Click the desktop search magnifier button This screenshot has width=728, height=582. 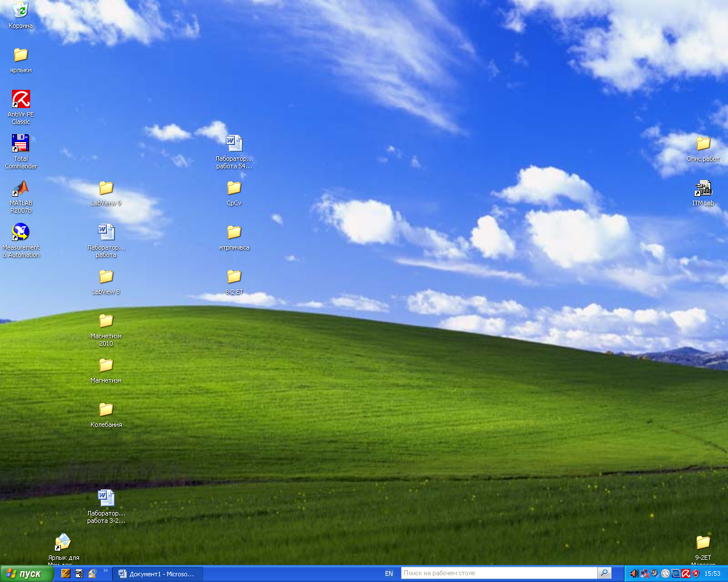(x=605, y=573)
